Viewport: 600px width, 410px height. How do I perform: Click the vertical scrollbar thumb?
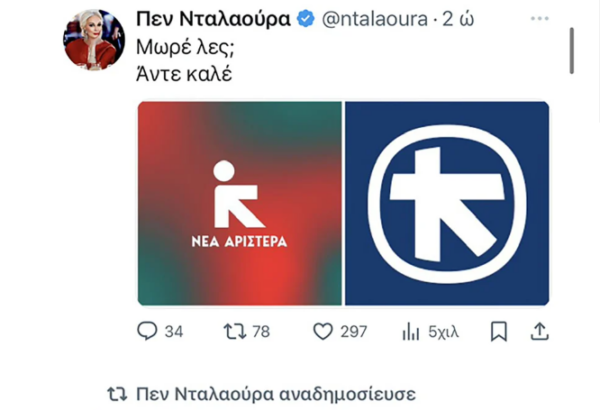point(572,51)
